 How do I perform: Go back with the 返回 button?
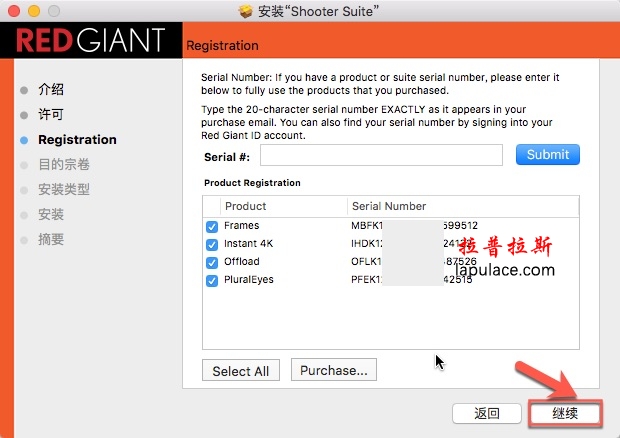tap(487, 413)
